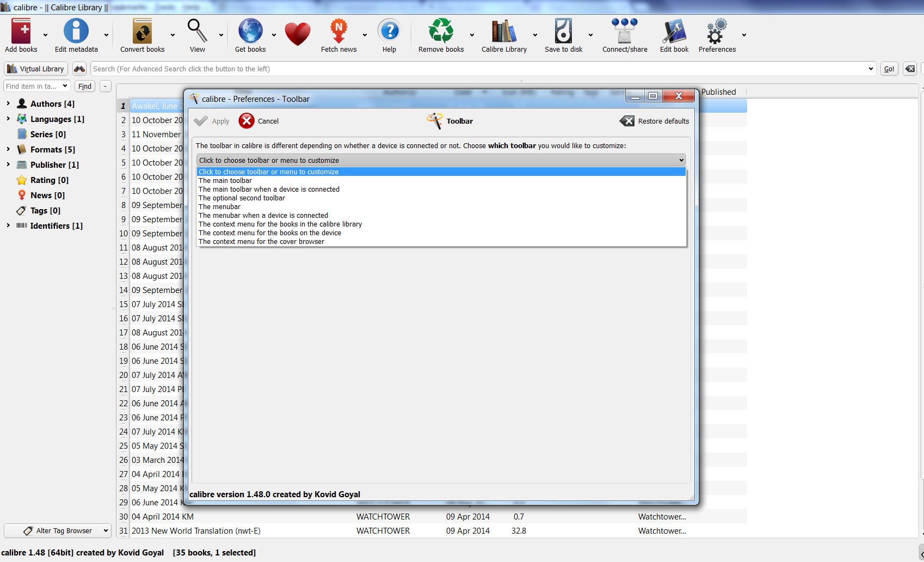Select the row 04 April 2014 KM
This screenshot has height=562, width=924.
(432, 516)
